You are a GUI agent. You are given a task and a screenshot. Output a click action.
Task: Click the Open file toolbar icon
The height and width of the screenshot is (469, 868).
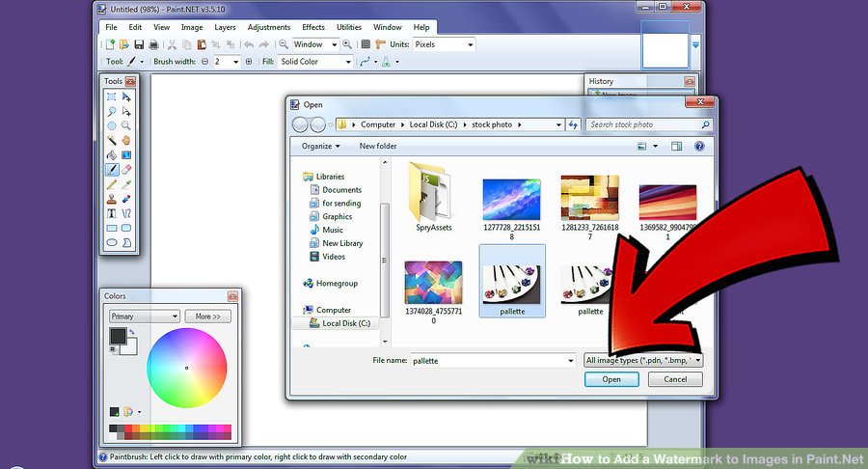coord(124,44)
